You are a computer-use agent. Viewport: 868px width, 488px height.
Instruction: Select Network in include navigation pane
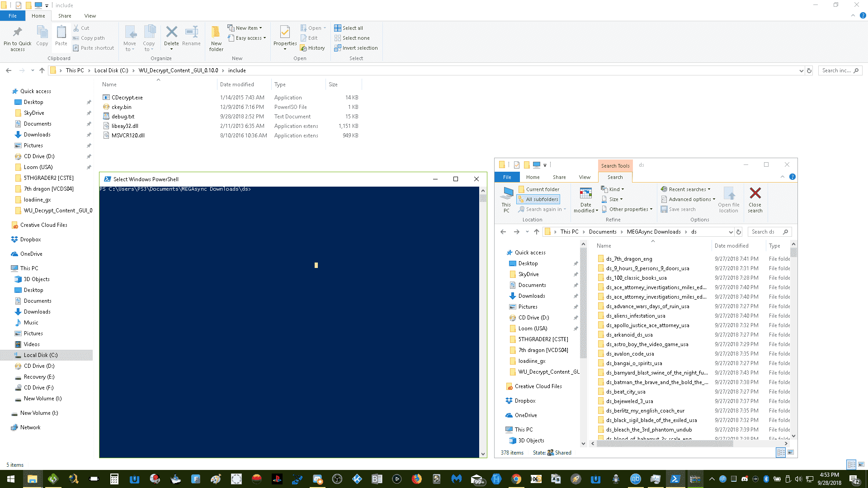(x=30, y=427)
